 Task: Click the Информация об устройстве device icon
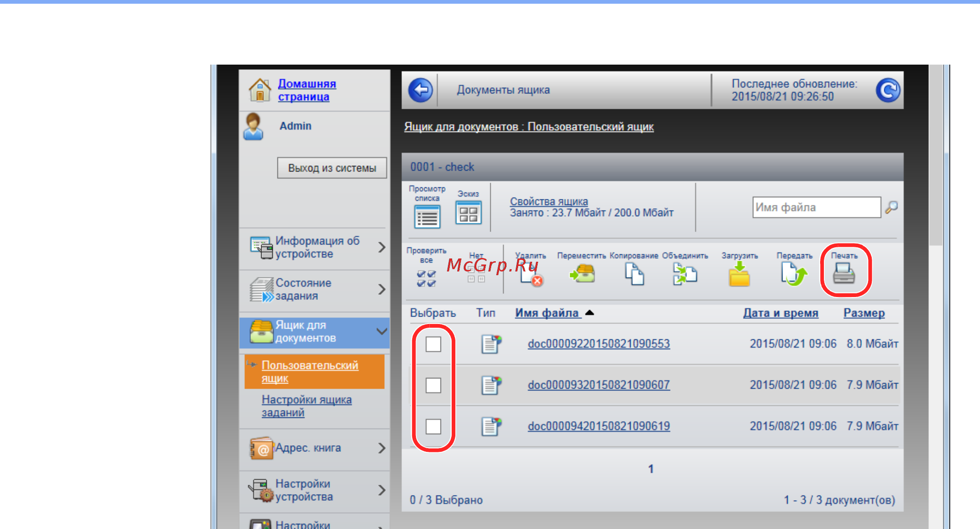(x=261, y=248)
